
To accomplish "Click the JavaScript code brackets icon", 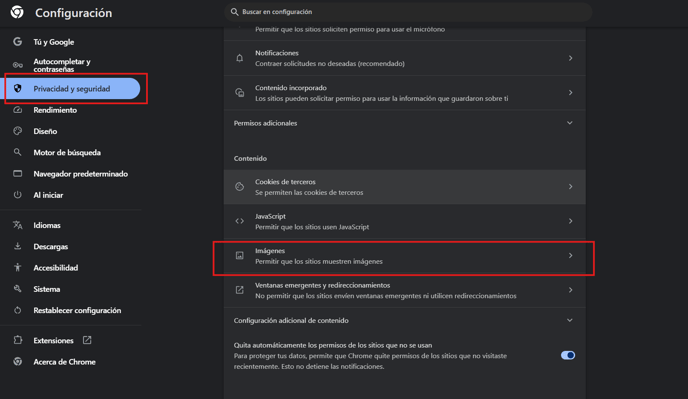I will click(240, 221).
